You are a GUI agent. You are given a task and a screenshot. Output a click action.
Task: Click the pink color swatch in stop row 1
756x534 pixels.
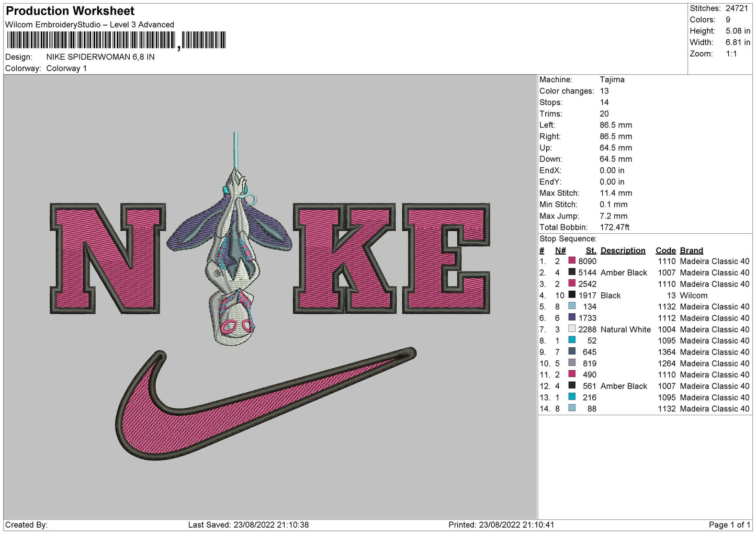pos(572,261)
